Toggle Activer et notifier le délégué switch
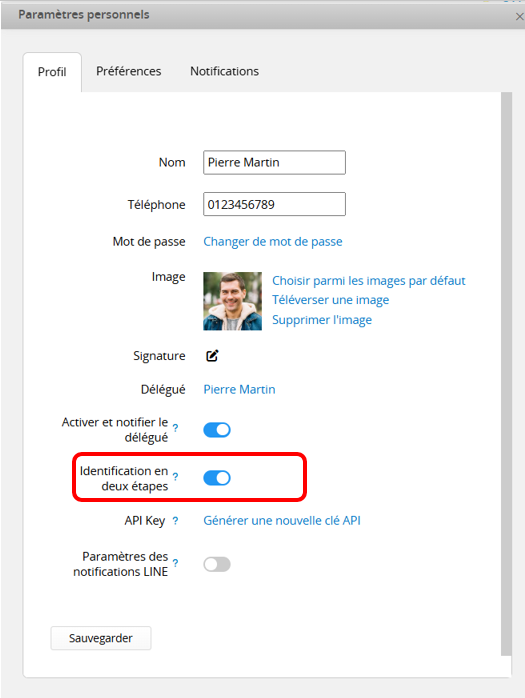Viewport: 525px width, 698px height. pyautogui.click(x=217, y=430)
